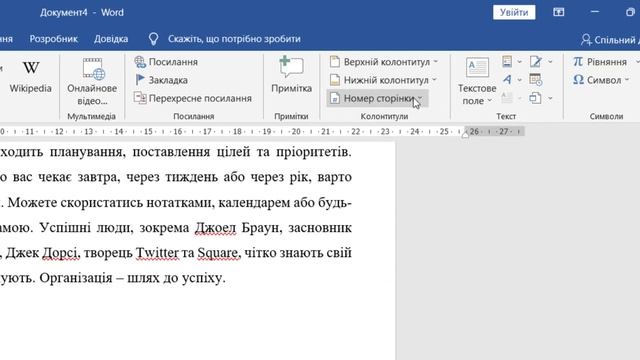Insert a hyperlink via Посилання
This screenshot has height=360, width=640.
click(166, 62)
